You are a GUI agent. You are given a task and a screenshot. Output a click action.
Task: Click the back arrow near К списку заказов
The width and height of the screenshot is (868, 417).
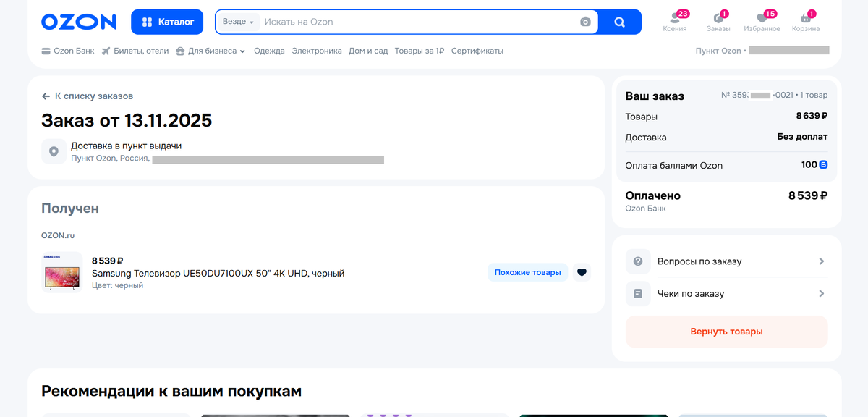click(46, 96)
